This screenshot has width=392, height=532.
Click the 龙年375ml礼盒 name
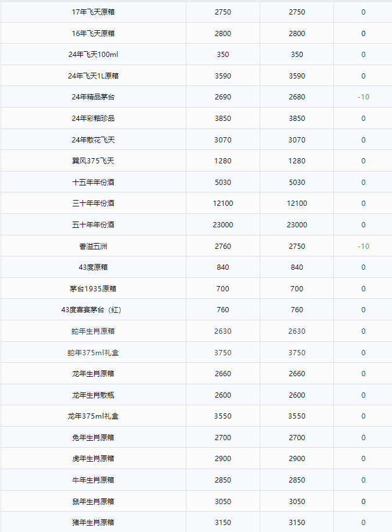[93, 416]
